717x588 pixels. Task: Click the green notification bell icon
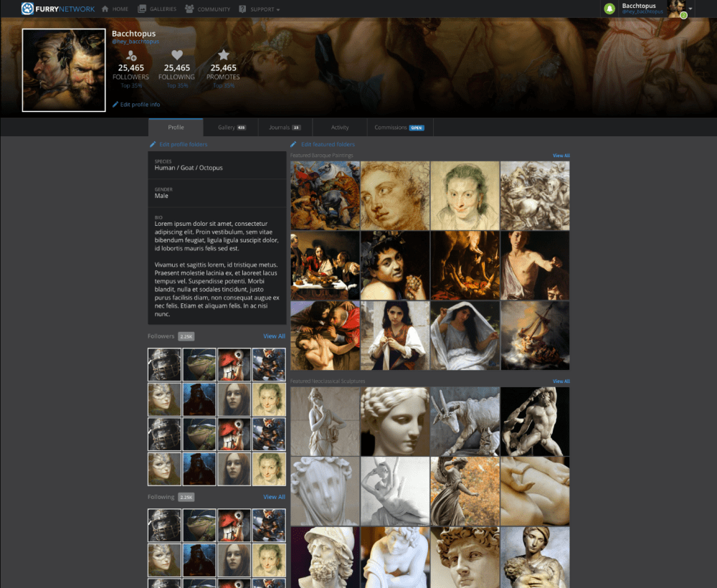[609, 9]
